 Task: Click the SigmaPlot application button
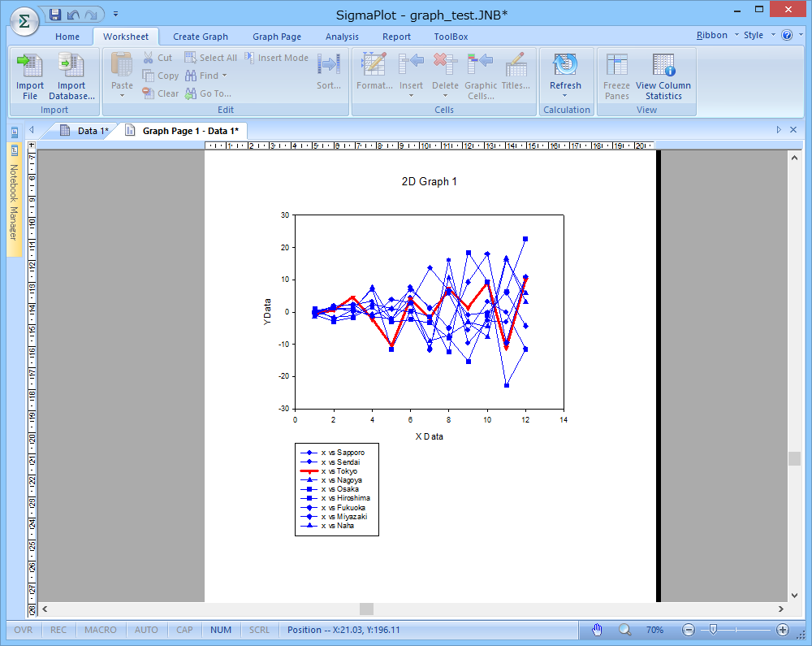(24, 21)
